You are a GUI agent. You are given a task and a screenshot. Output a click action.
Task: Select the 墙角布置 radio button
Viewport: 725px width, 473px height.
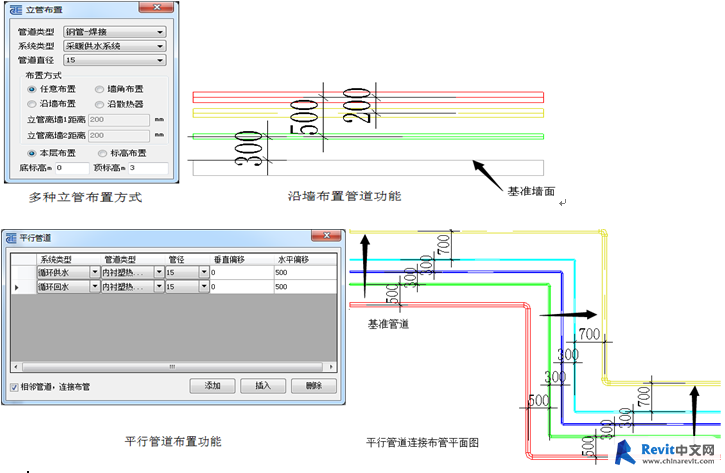click(99, 89)
